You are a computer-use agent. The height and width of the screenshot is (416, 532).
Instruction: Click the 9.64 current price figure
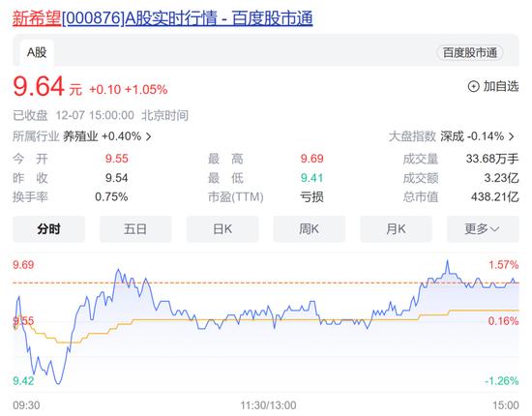[x=39, y=86]
